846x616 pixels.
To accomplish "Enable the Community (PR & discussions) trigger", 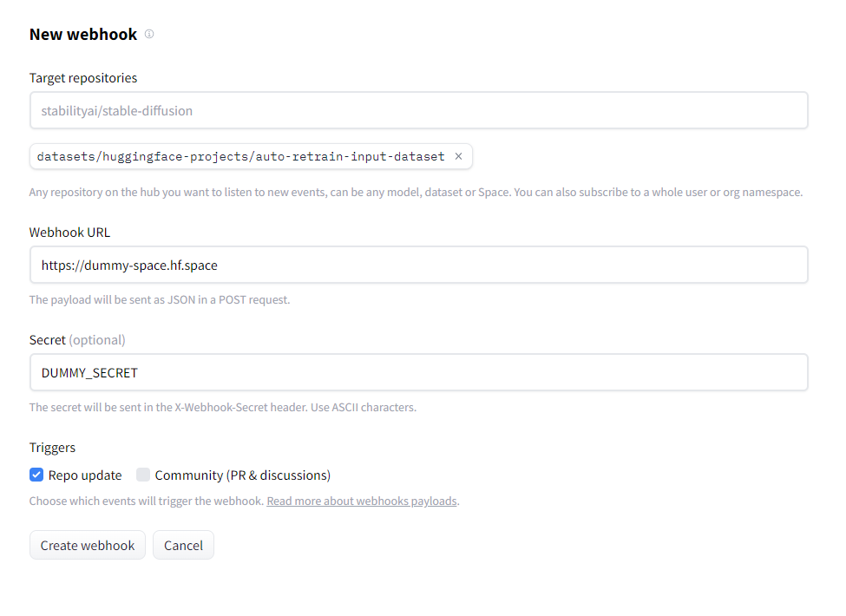I will click(142, 475).
